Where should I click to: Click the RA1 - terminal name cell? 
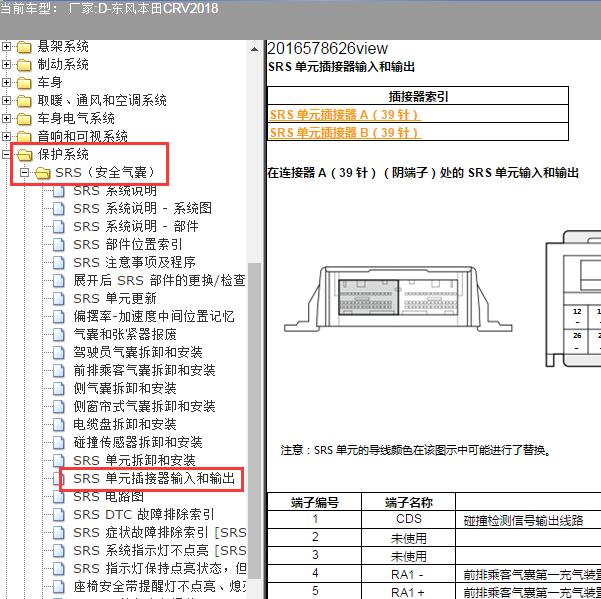click(x=409, y=573)
